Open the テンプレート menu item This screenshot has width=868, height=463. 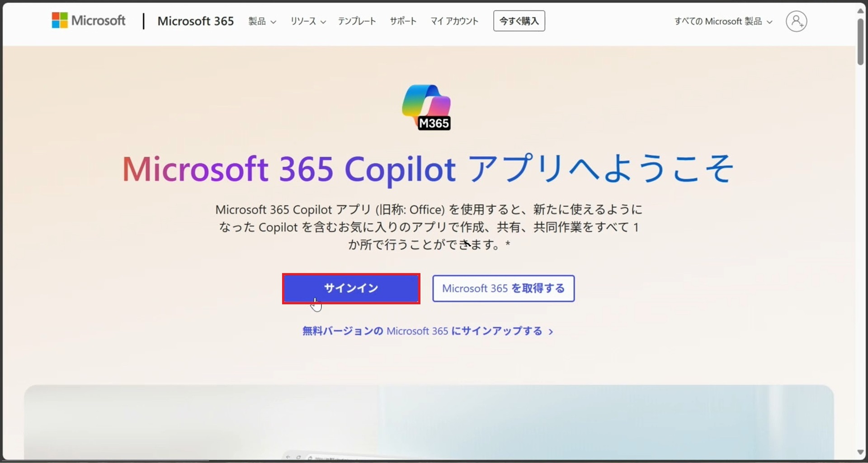[x=357, y=21]
